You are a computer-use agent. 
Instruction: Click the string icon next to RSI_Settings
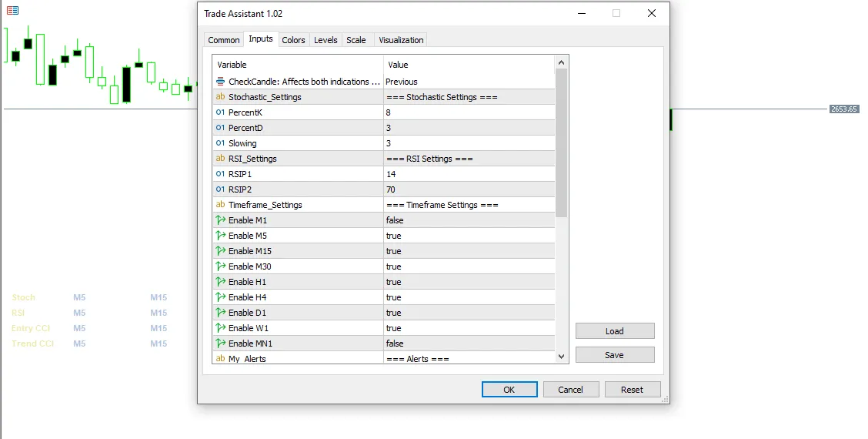pyautogui.click(x=221, y=159)
